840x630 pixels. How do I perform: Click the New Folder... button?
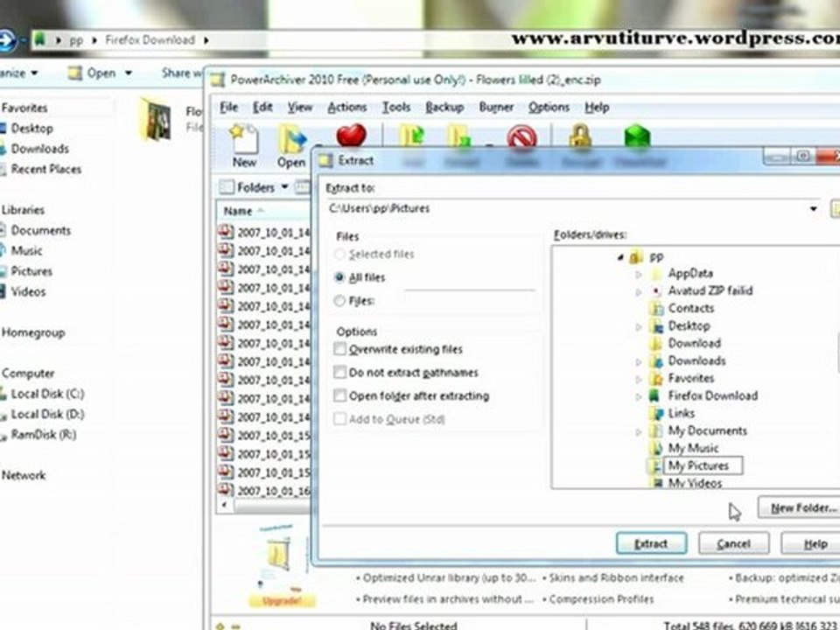point(799,507)
